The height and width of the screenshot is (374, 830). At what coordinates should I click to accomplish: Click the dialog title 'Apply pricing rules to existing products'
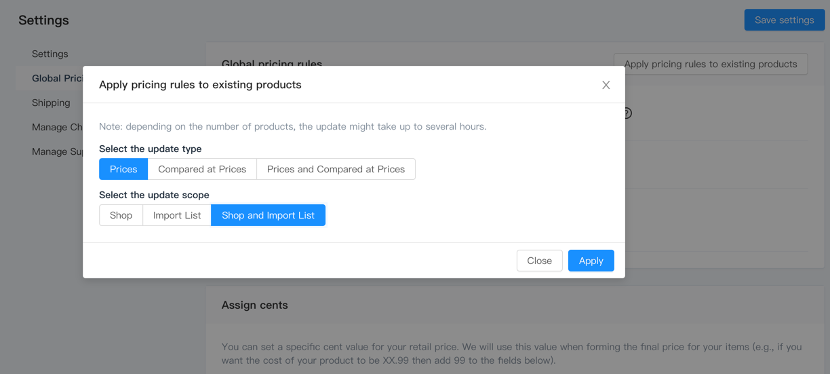coord(200,85)
